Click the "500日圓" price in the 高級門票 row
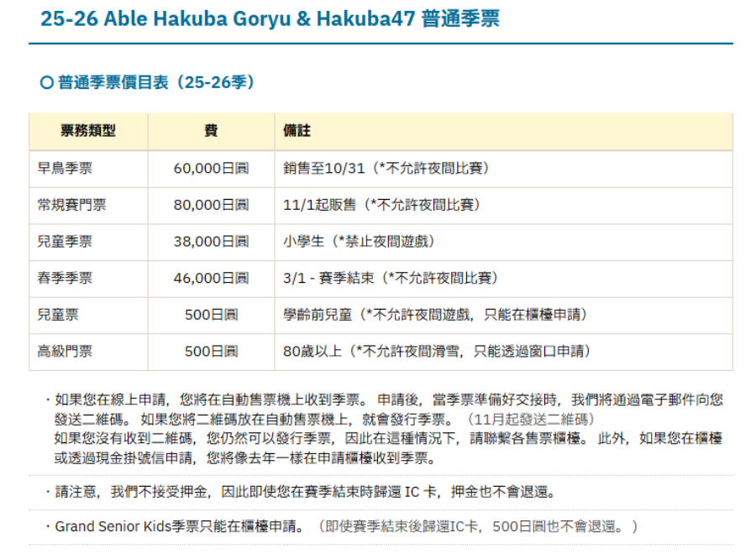 click(x=211, y=352)
